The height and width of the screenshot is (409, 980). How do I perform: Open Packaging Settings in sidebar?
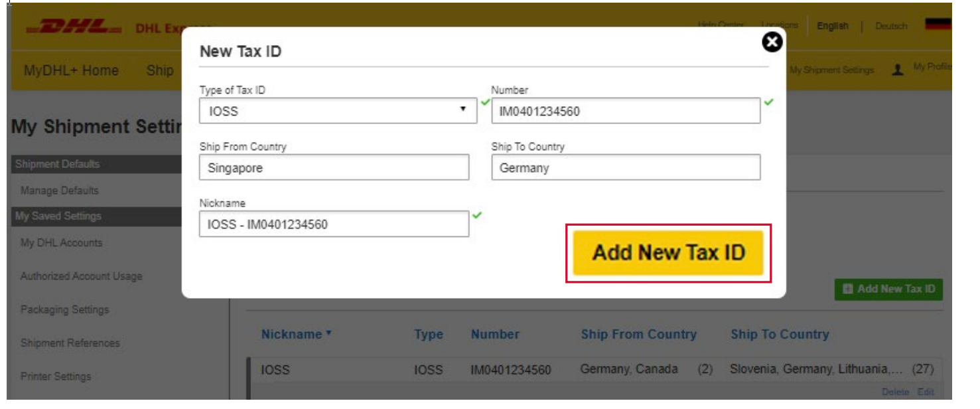tap(64, 309)
